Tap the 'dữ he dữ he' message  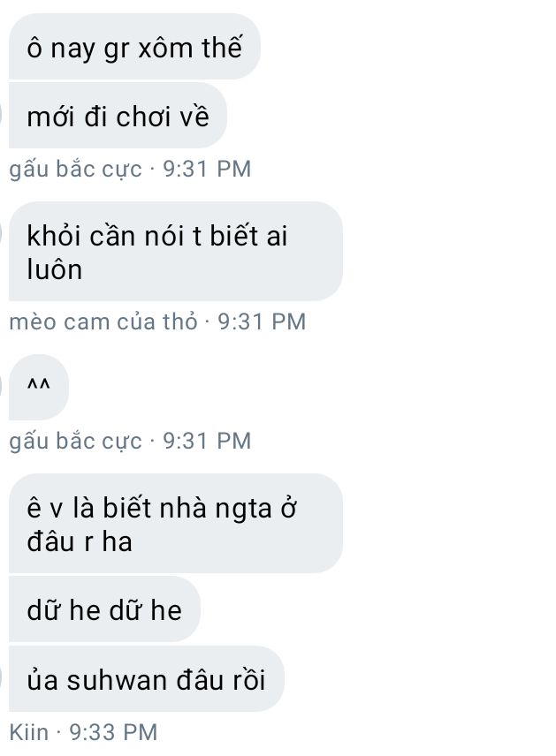pos(104,609)
